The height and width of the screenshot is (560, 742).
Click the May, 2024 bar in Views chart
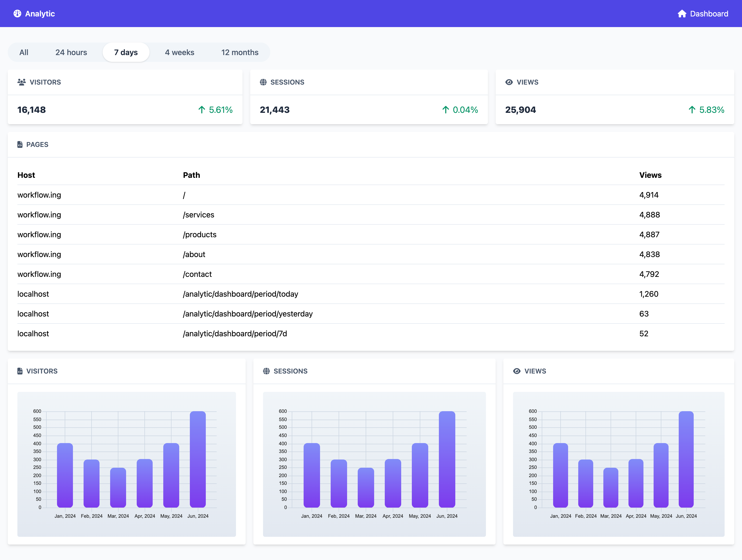point(661,475)
